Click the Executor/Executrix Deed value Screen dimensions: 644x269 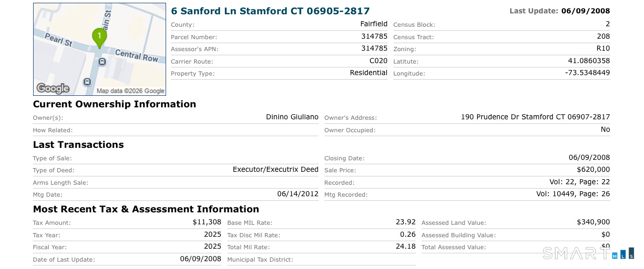(276, 170)
